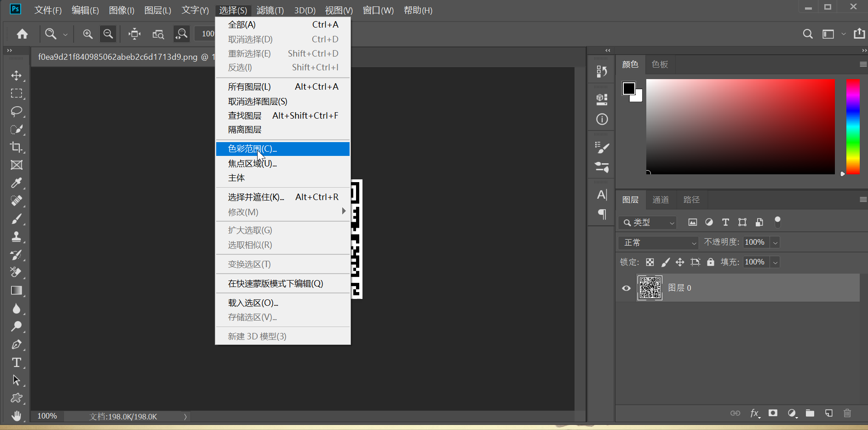
Task: Toggle prevent artboard auto-nesting lock
Action: (x=696, y=262)
